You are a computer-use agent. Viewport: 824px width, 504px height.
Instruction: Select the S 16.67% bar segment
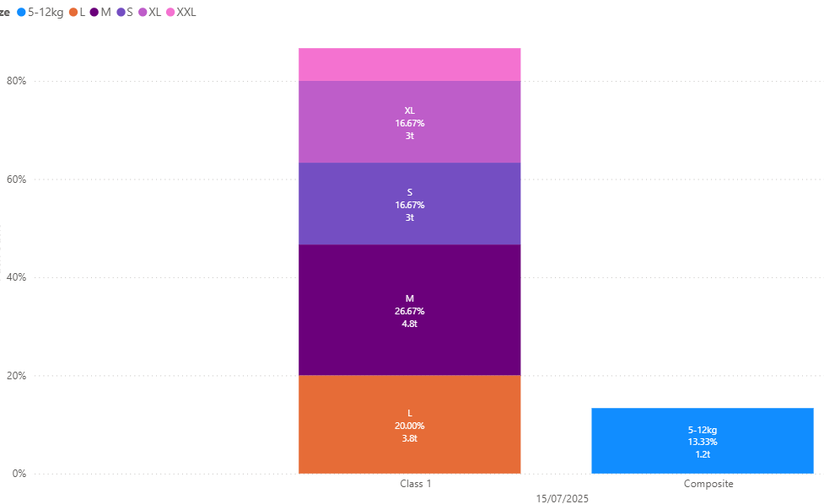click(409, 204)
